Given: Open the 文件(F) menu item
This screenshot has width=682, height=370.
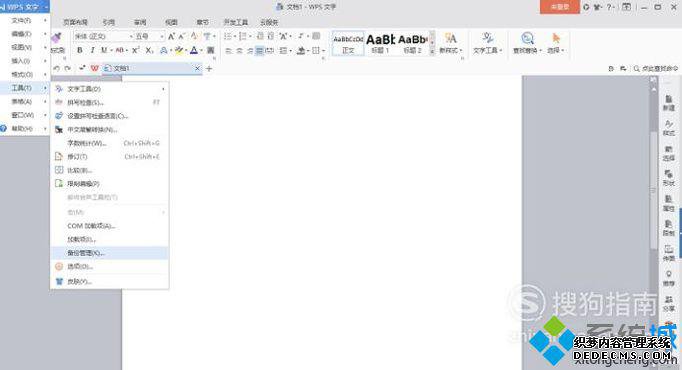Looking at the screenshot, I should tap(25, 20).
